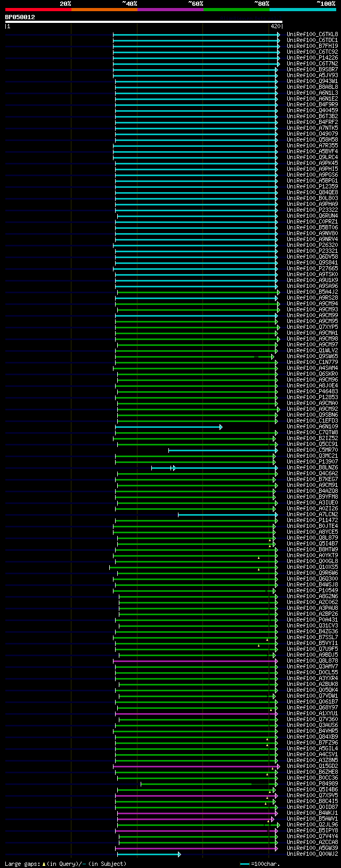Select the UniRef100_Q6RUN4 label
Viewport: 341px width, 868px height.
(x=312, y=216)
